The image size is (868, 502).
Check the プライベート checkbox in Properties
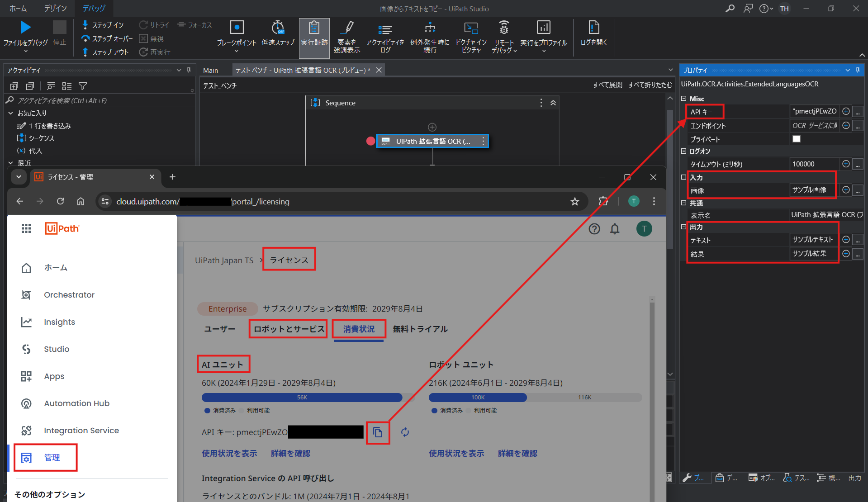796,139
